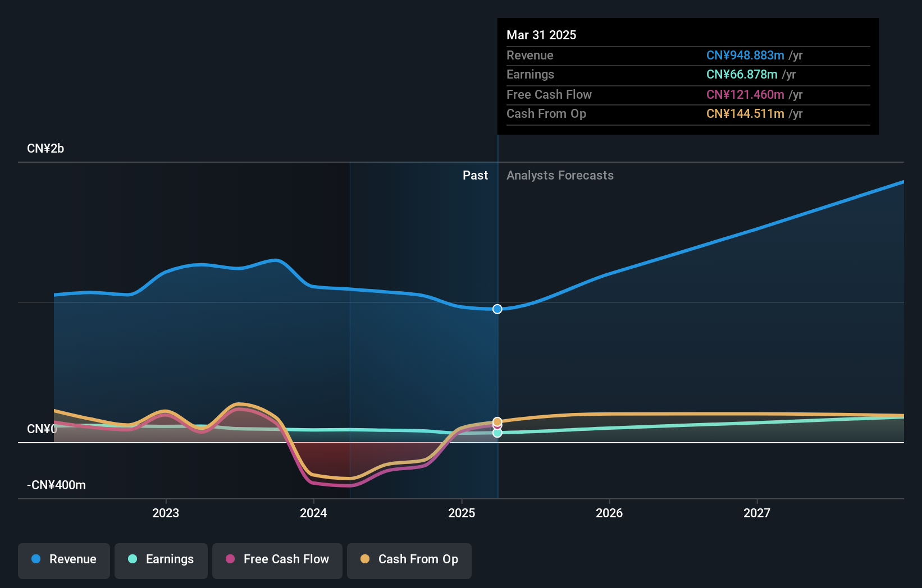The height and width of the screenshot is (588, 922).
Task: Click the 'Earnings' row label in tooltip
Action: pyautogui.click(x=530, y=75)
